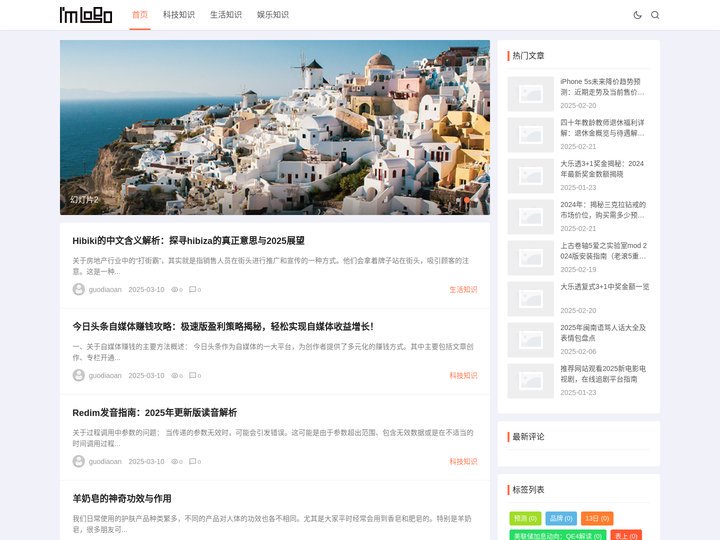Click author avatar on 今日头条 article
The width and height of the screenshot is (720, 540).
click(79, 375)
